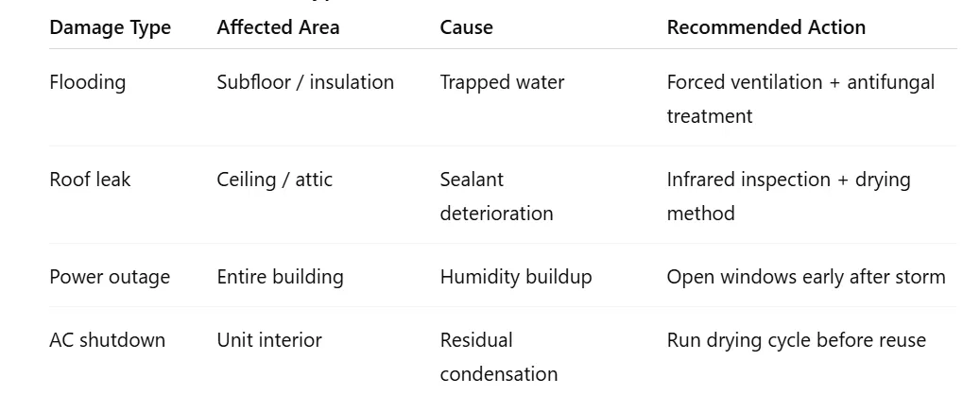Select the Roof leak cell
Screen dimensions: 980x412
coord(90,180)
